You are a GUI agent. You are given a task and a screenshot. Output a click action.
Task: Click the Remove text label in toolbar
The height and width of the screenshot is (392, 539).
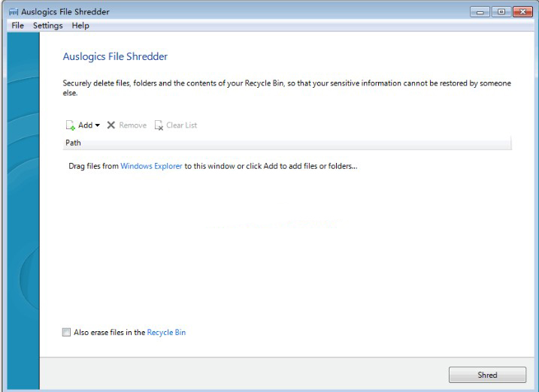click(132, 125)
